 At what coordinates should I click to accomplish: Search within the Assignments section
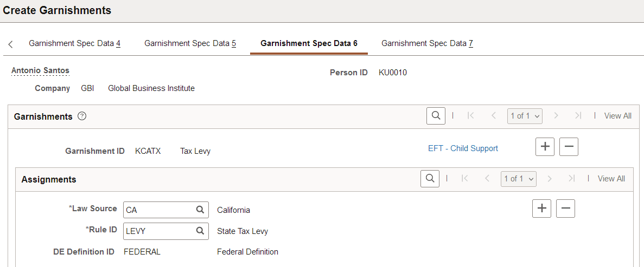coord(429,179)
